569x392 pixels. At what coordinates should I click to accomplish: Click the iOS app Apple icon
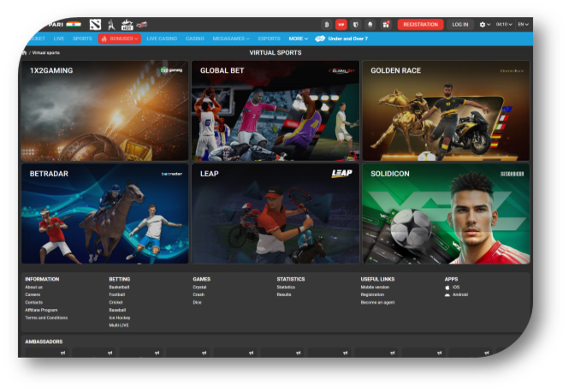click(x=447, y=288)
